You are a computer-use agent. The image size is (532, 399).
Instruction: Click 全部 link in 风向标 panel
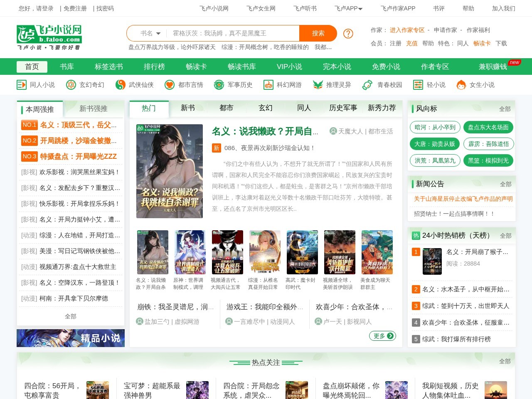505,109
